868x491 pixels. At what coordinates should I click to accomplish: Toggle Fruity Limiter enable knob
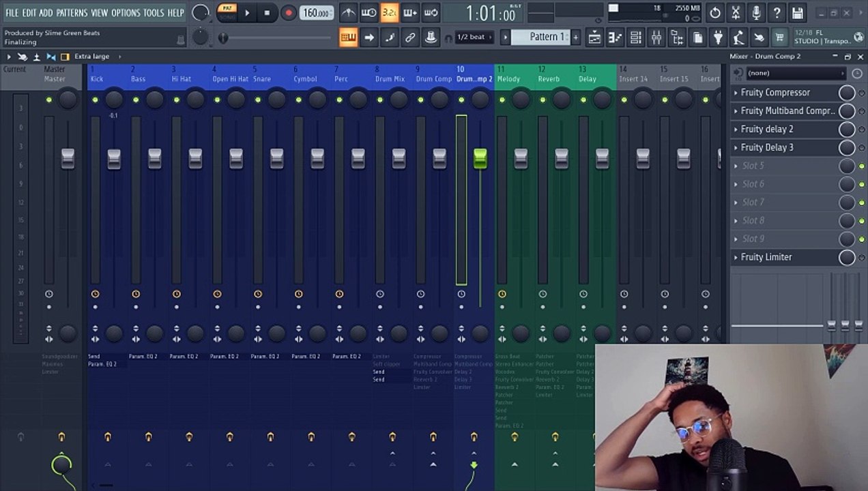(847, 258)
